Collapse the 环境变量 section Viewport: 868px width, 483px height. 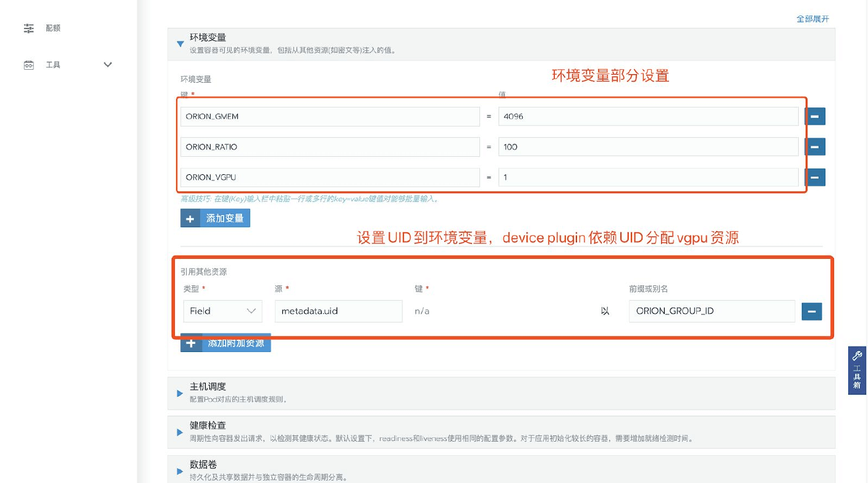tap(180, 44)
